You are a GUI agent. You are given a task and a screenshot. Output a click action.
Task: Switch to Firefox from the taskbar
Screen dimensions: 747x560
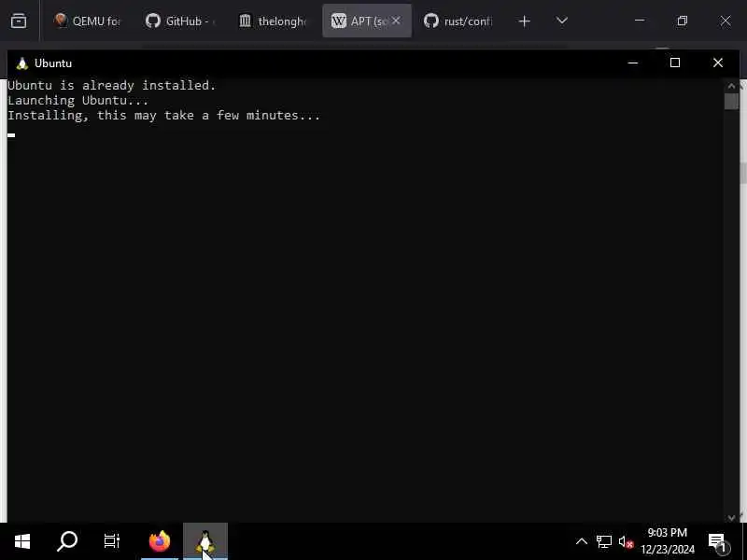click(x=160, y=541)
